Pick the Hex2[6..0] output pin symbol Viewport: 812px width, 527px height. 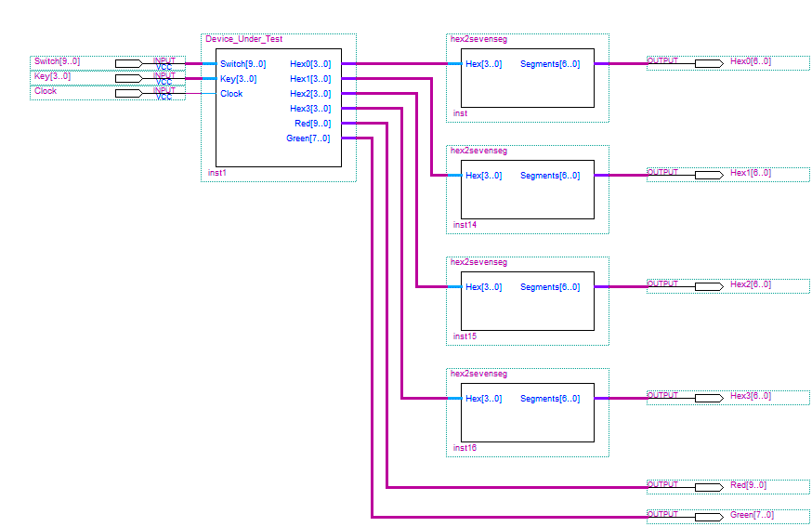click(x=708, y=286)
